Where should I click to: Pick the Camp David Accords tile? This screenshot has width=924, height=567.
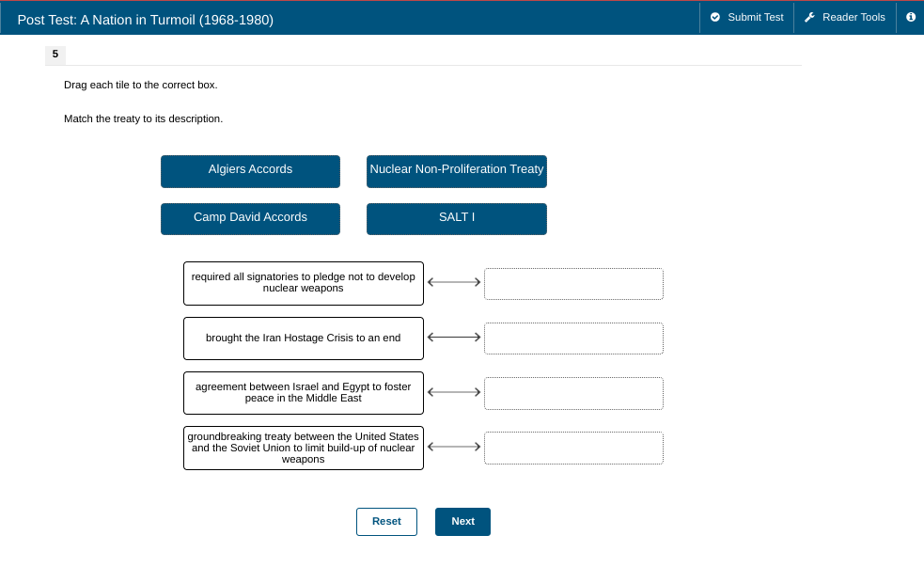(x=250, y=218)
